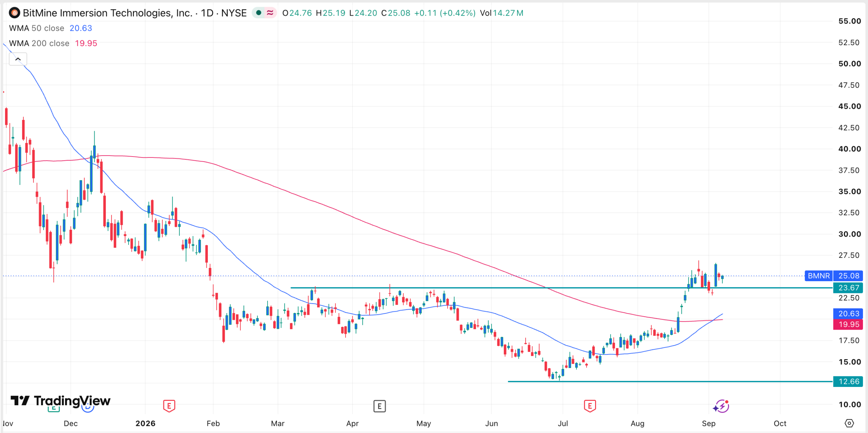This screenshot has height=433, width=868.
Task: Open gray earnings marker in April
Action: point(379,406)
